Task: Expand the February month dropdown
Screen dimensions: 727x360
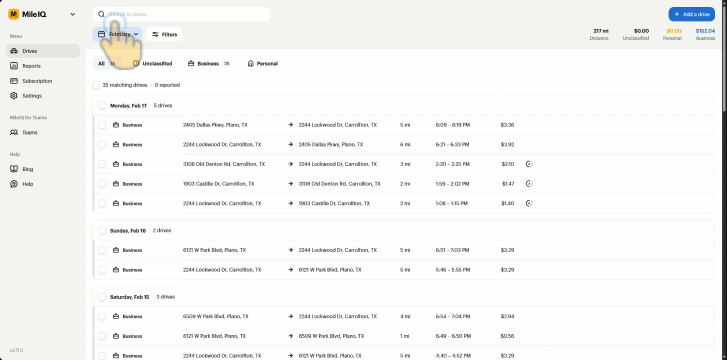Action: click(117, 34)
